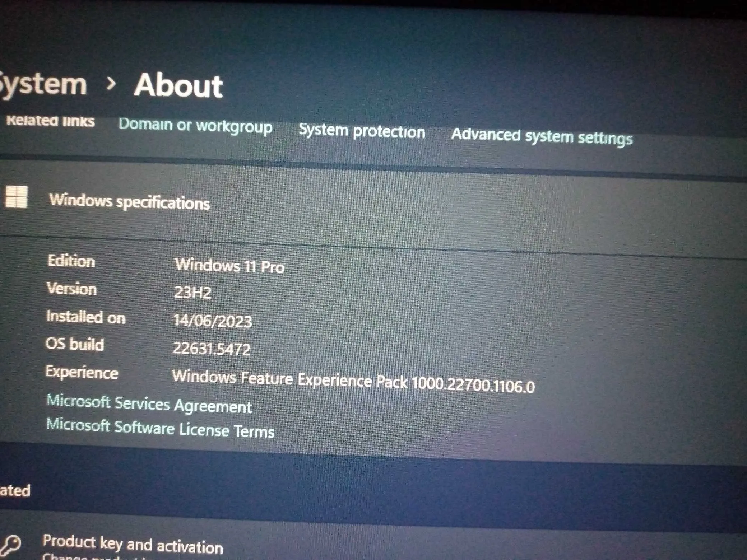Open the System protection link
Image resolution: width=747 pixels, height=560 pixels.
tap(362, 131)
